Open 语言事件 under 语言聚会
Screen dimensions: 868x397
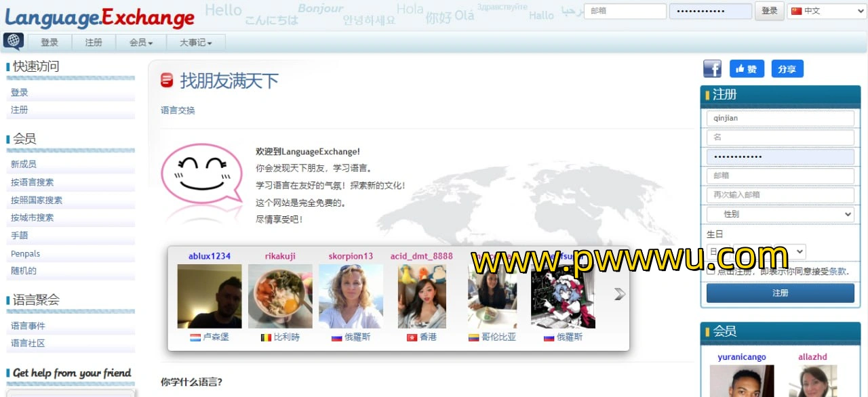point(28,326)
